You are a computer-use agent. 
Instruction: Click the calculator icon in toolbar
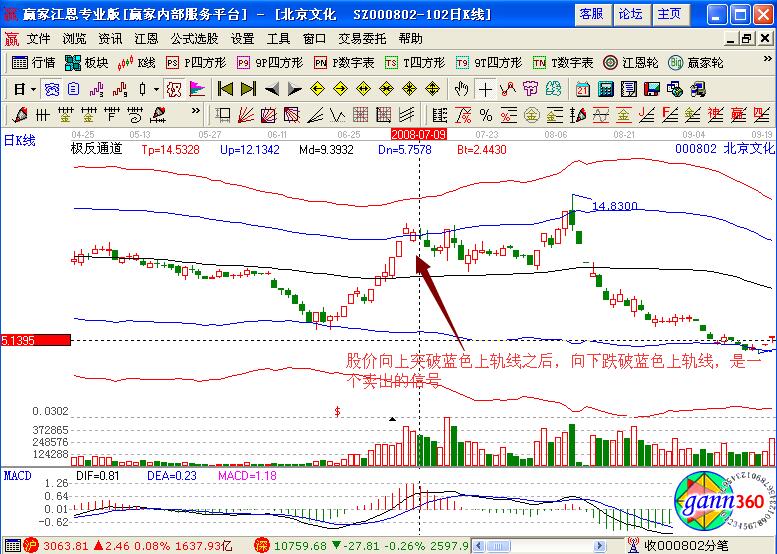[606, 88]
